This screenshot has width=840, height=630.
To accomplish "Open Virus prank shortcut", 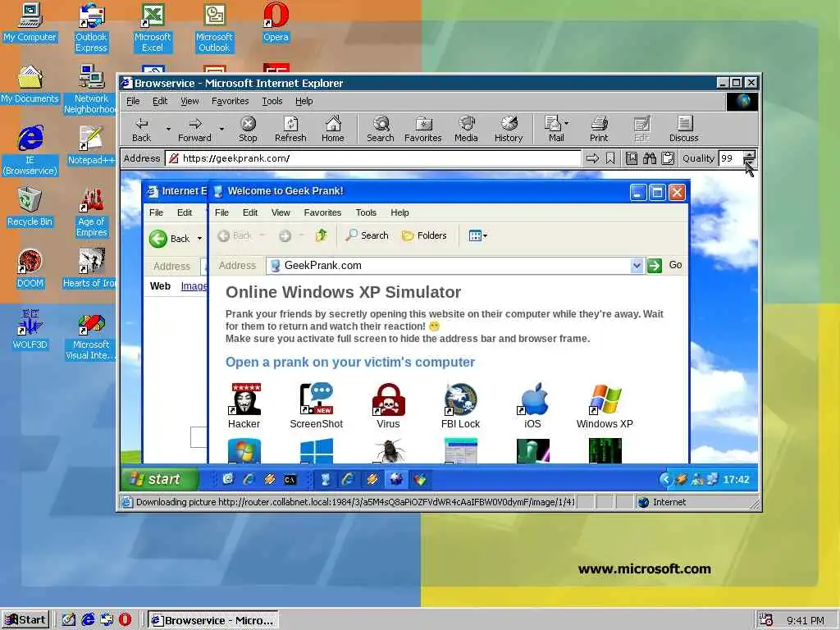I will (x=388, y=406).
